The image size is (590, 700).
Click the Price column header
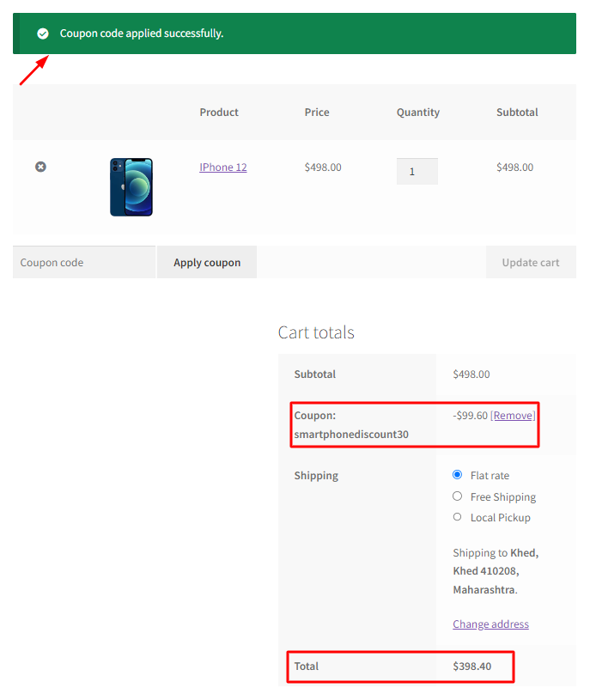point(317,112)
